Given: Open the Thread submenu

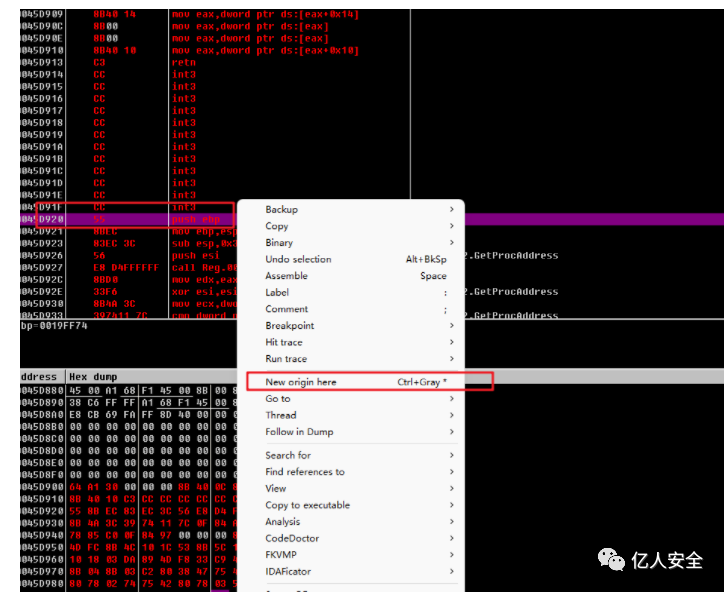Looking at the screenshot, I should [x=351, y=415].
